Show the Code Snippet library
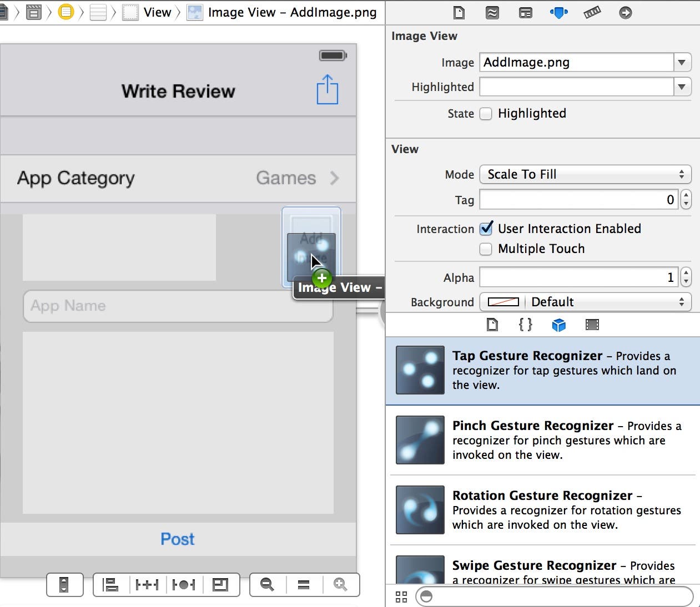700x607 pixels. pyautogui.click(x=526, y=325)
